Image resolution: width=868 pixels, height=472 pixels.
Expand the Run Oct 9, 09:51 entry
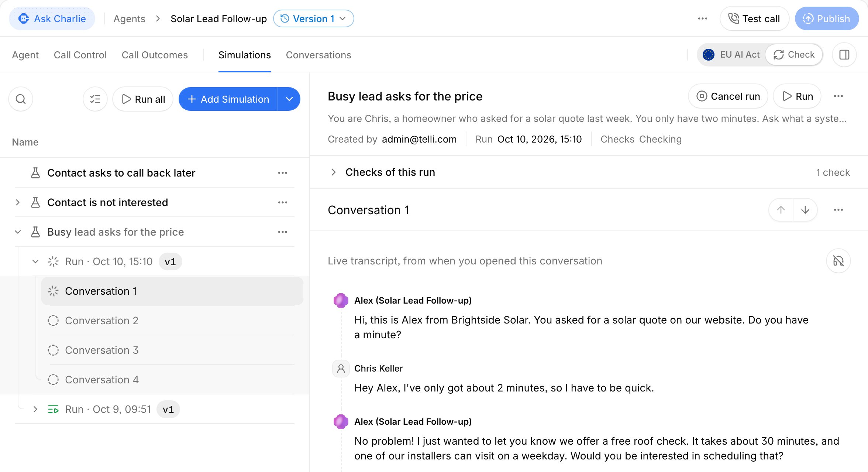(x=35, y=409)
